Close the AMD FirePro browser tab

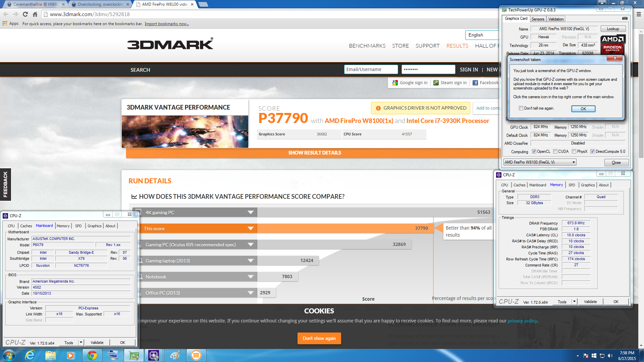click(x=192, y=4)
